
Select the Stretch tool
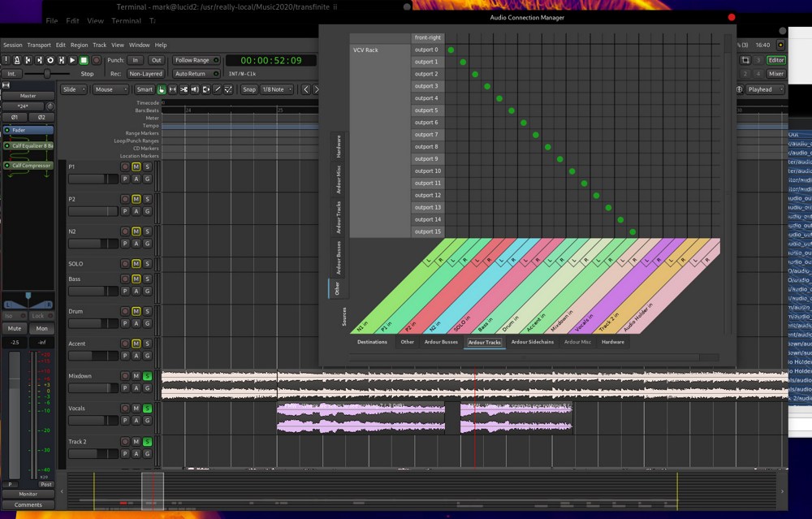pyautogui.click(x=206, y=89)
